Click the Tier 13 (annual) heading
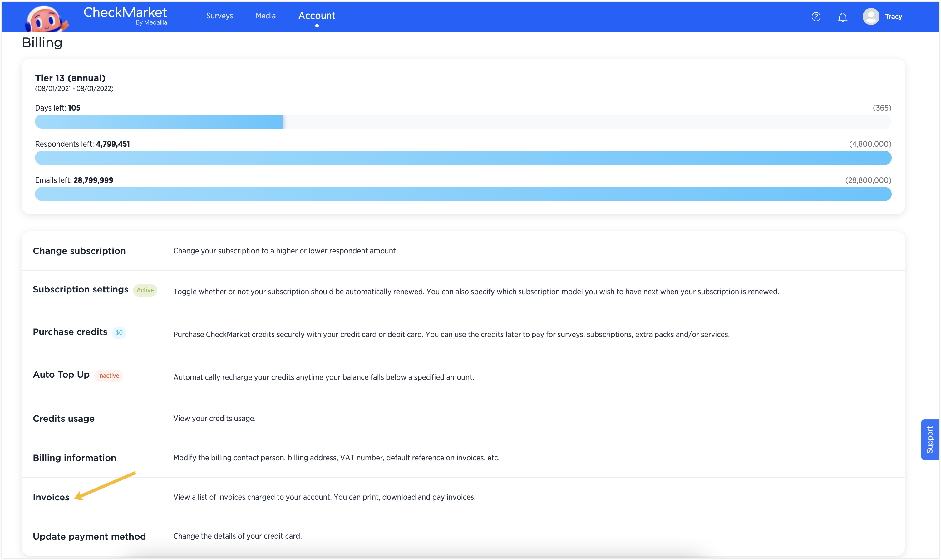 pyautogui.click(x=70, y=78)
